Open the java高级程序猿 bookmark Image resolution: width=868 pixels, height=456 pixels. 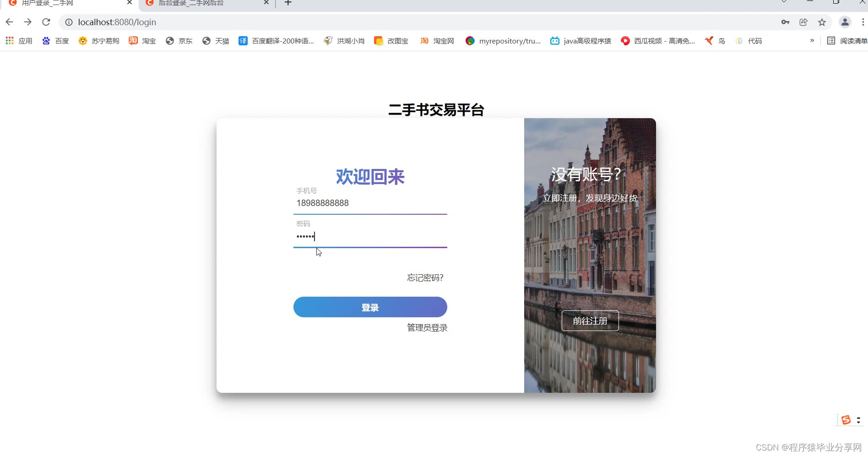pos(581,41)
